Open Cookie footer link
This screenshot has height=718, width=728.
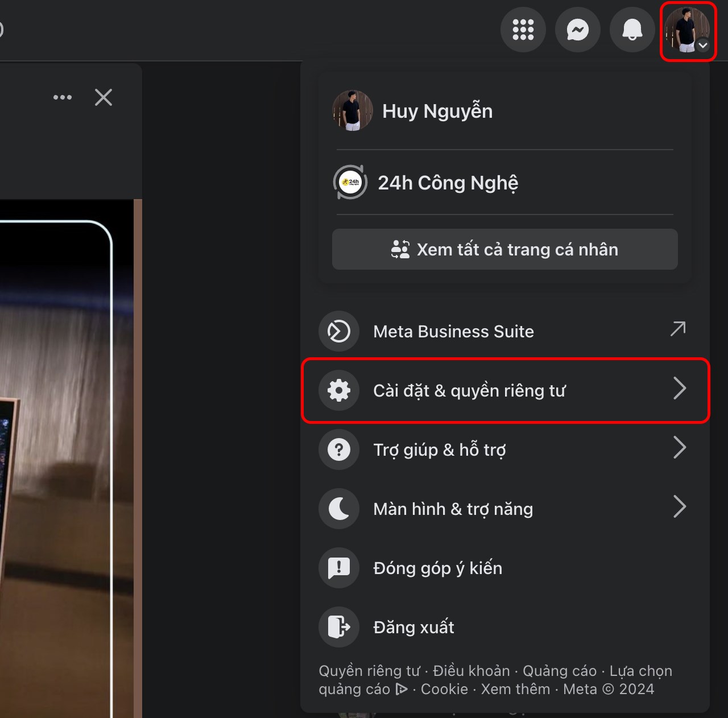click(444, 689)
